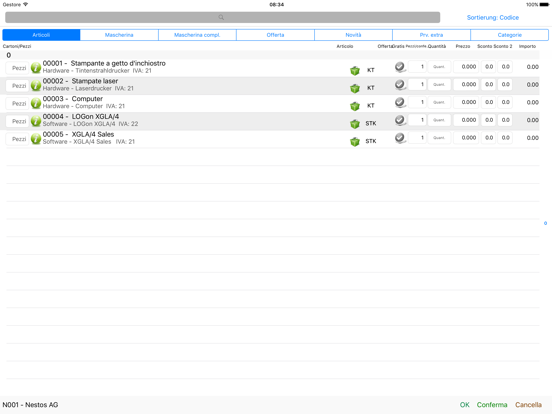Switch to the Mascherina tab
The height and width of the screenshot is (414, 552).
119,35
